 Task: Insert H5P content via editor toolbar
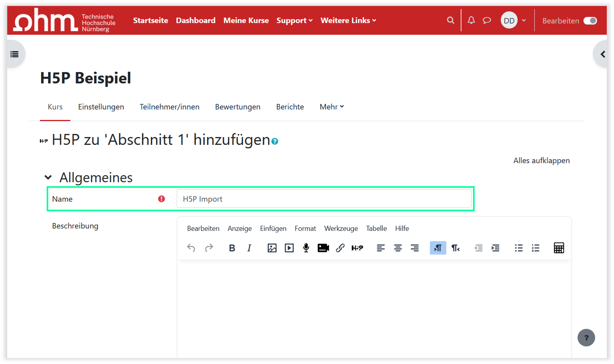click(357, 248)
